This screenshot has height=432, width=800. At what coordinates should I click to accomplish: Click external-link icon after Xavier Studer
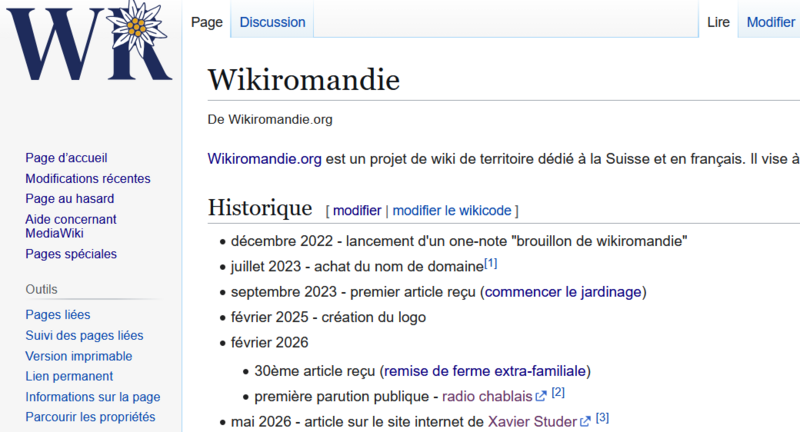tap(585, 422)
